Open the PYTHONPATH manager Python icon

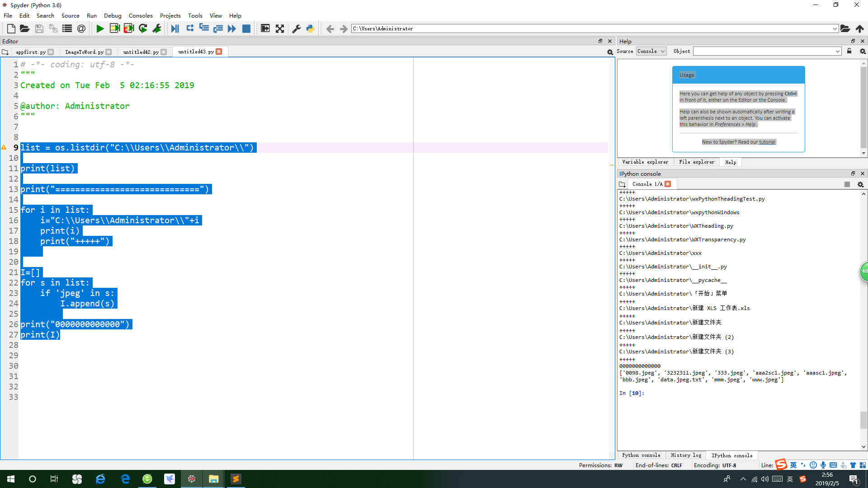[x=310, y=28]
